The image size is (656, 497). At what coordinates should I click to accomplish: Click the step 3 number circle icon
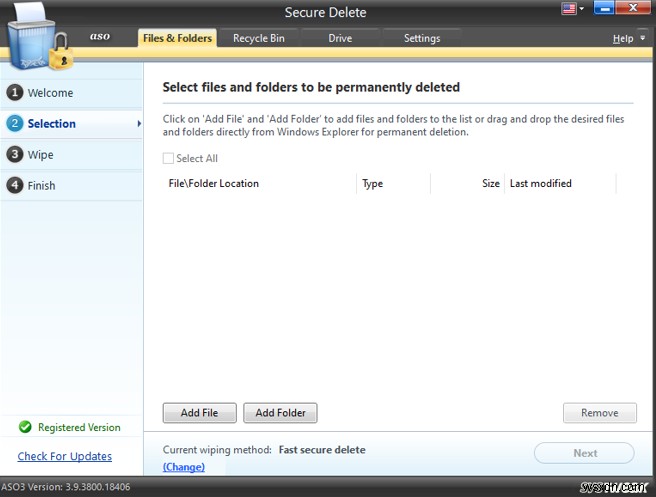click(x=15, y=154)
